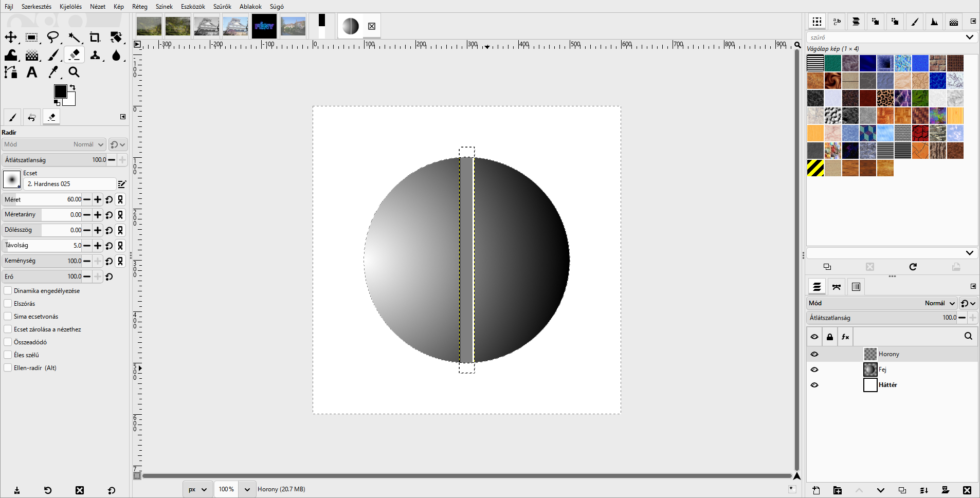Image resolution: width=980 pixels, height=498 pixels.
Task: Select the Free Select lasso tool
Action: coord(53,37)
